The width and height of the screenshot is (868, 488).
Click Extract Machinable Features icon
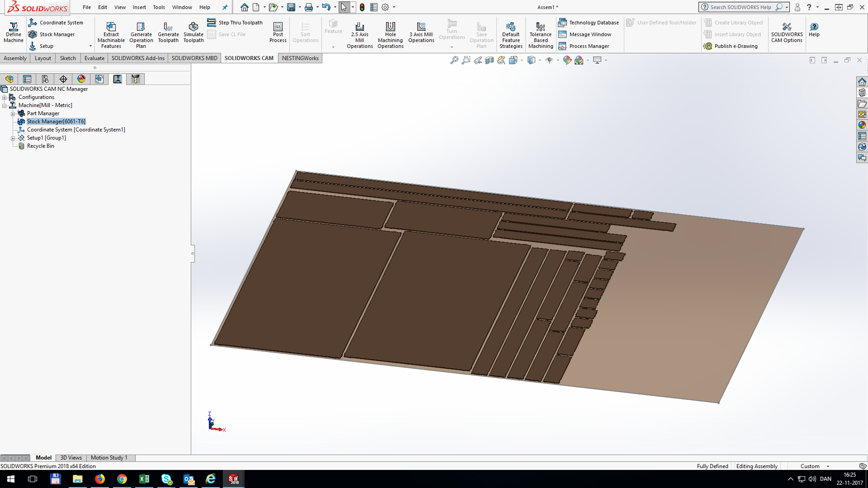[x=111, y=34]
